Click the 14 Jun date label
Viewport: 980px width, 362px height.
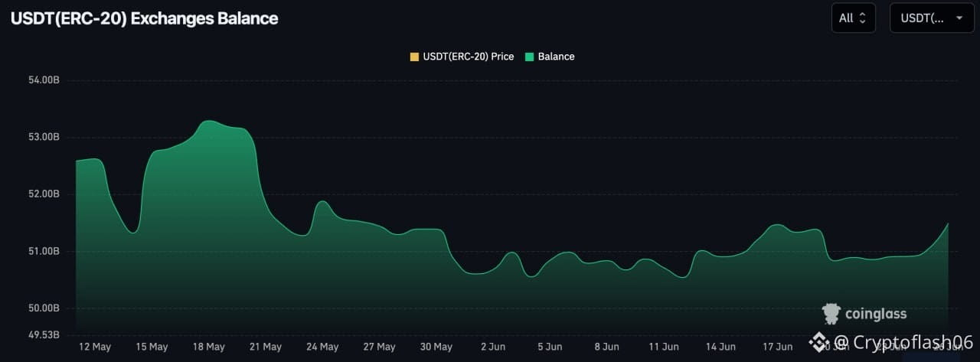pyautogui.click(x=720, y=347)
